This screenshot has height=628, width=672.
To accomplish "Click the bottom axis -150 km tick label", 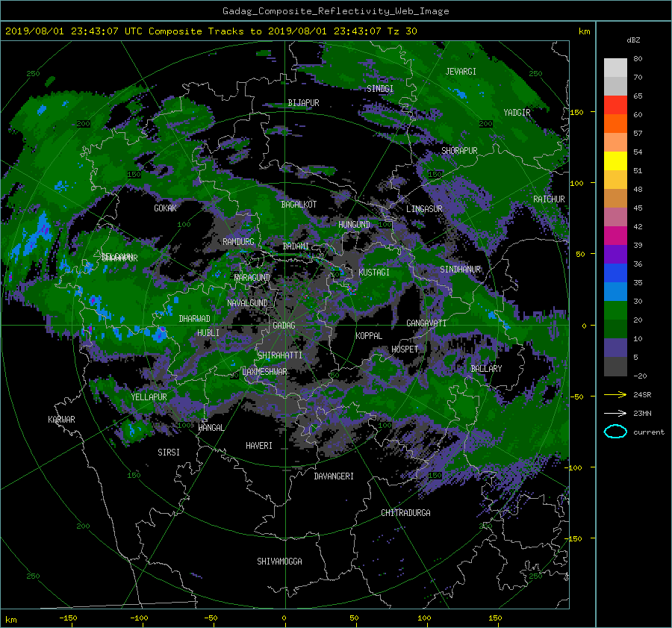I will tap(68, 618).
